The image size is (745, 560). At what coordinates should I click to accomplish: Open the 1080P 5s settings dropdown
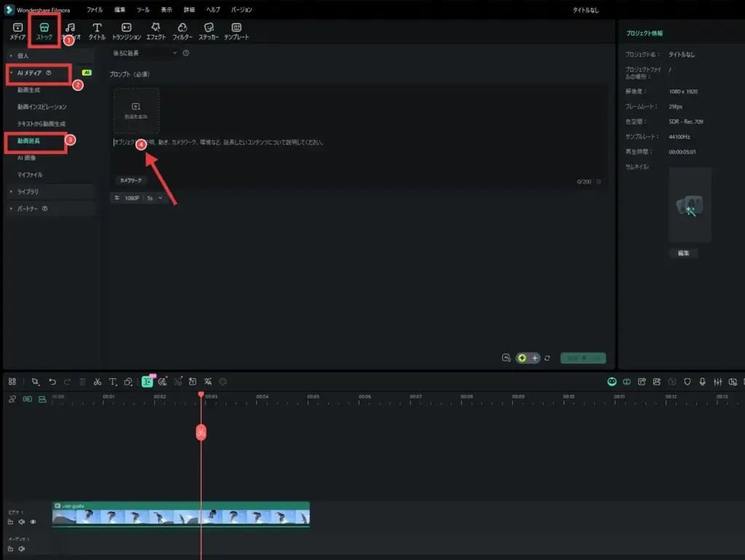tap(138, 198)
